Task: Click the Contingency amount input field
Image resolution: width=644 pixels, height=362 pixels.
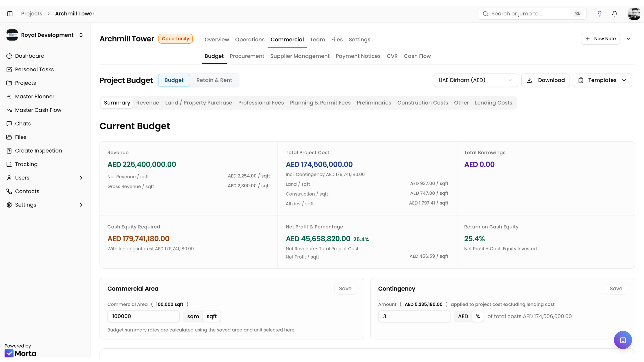Action: (414, 316)
